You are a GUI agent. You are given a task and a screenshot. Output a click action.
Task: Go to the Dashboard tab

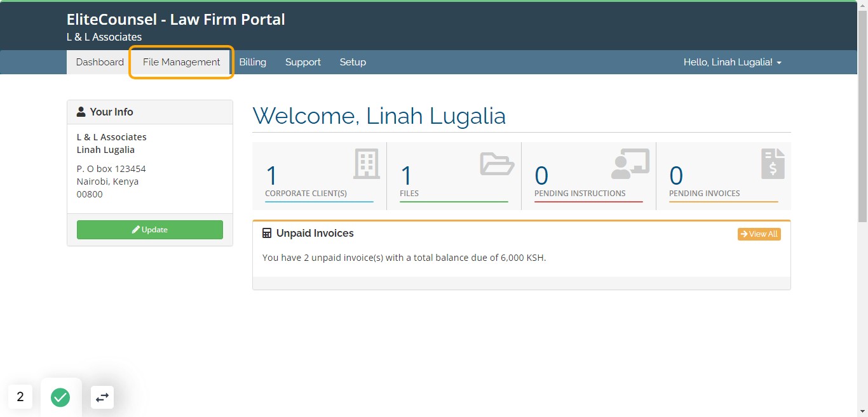pos(100,62)
